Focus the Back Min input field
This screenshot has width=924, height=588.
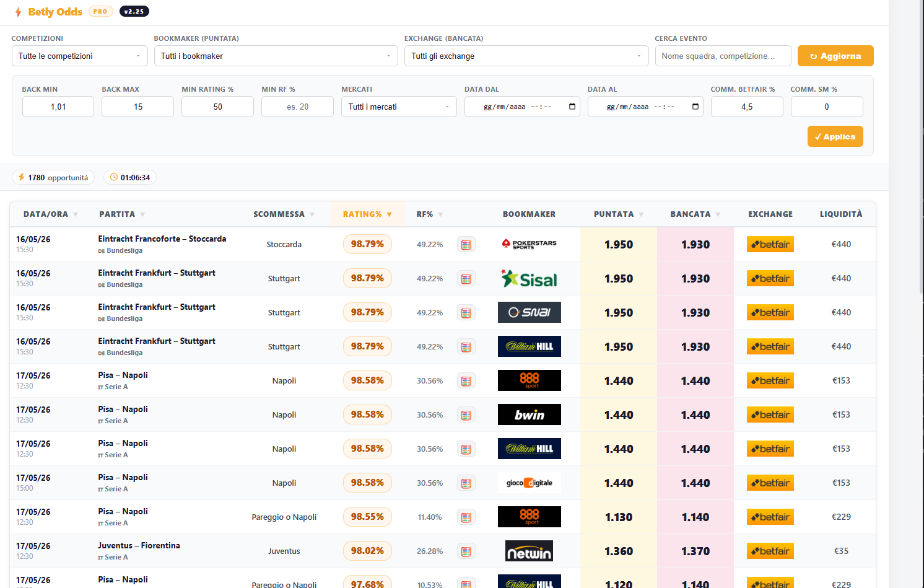tap(58, 107)
